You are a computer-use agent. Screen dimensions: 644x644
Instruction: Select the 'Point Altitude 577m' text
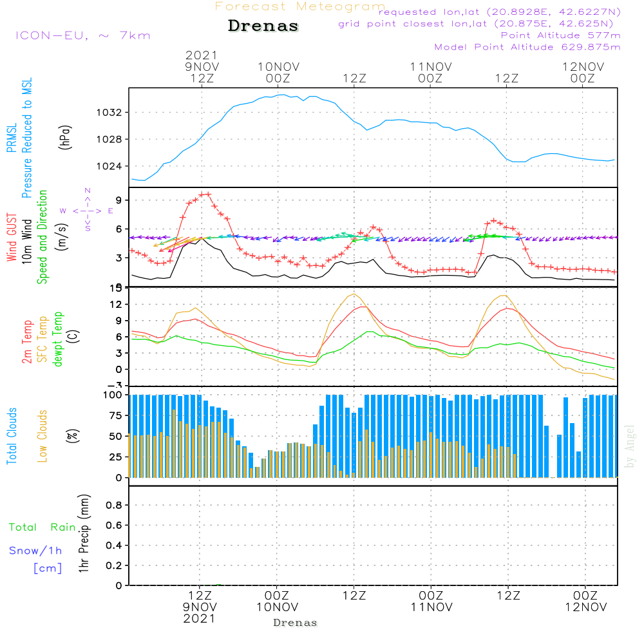coord(561,35)
